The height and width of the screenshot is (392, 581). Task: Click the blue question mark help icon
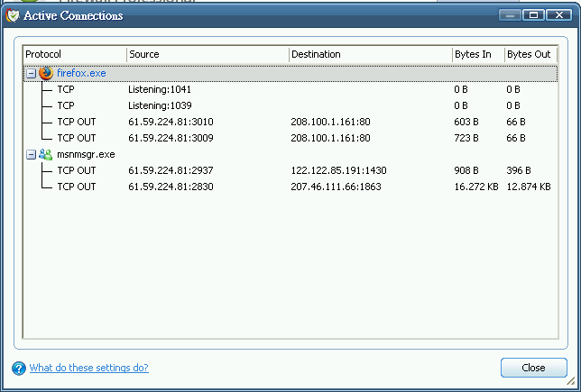click(x=19, y=369)
